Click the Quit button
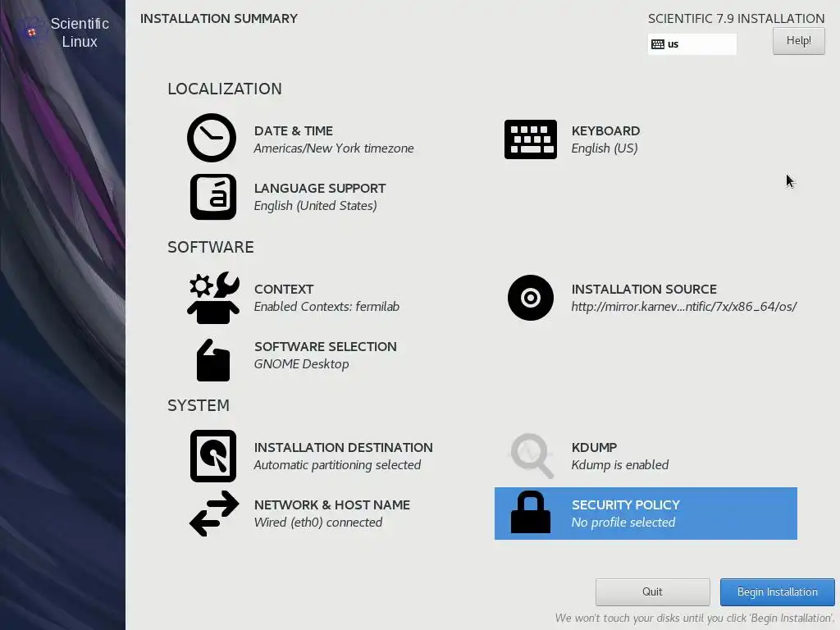Image resolution: width=840 pixels, height=630 pixels. pyautogui.click(x=652, y=592)
